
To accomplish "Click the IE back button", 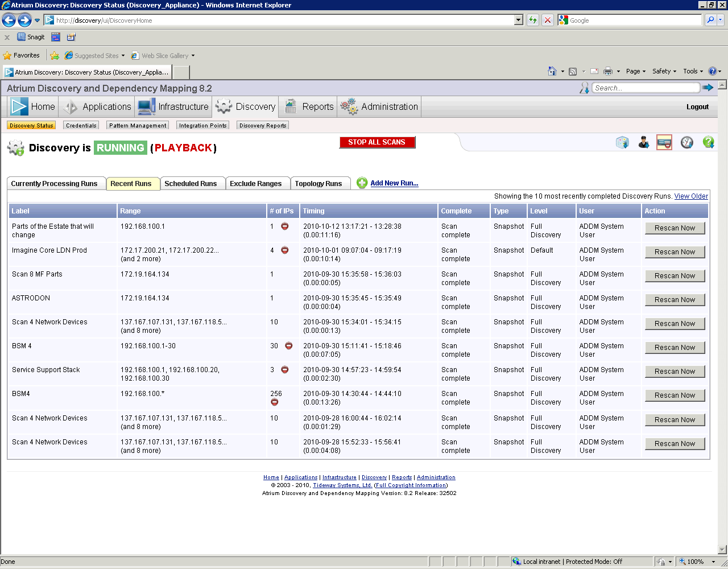I will [x=9, y=20].
